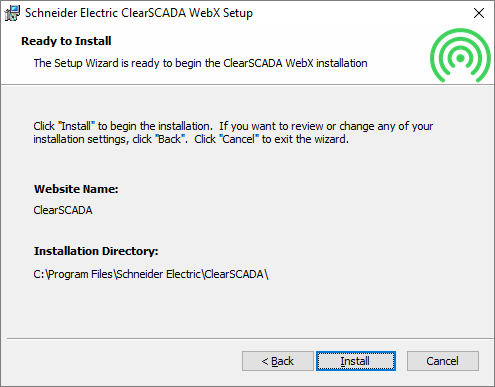The width and height of the screenshot is (495, 387).
Task: Click the empty title bar area left of X
Action: [x=360, y=13]
